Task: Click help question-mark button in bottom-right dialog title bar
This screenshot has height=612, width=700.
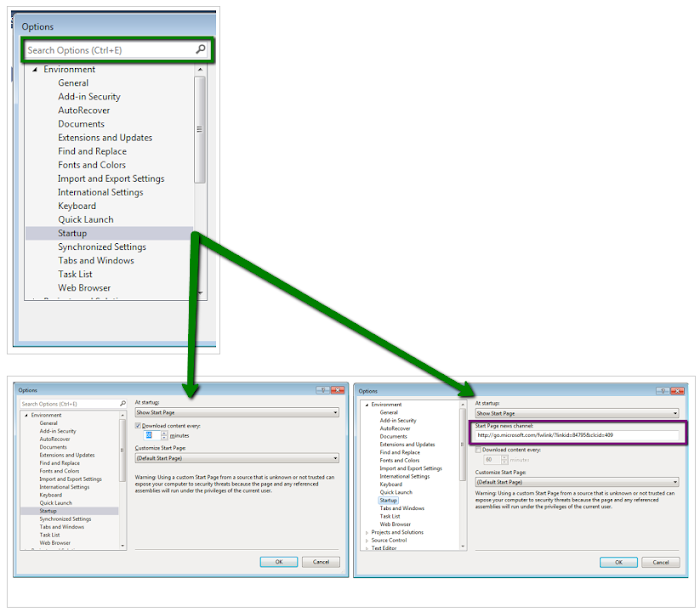Action: (x=662, y=391)
